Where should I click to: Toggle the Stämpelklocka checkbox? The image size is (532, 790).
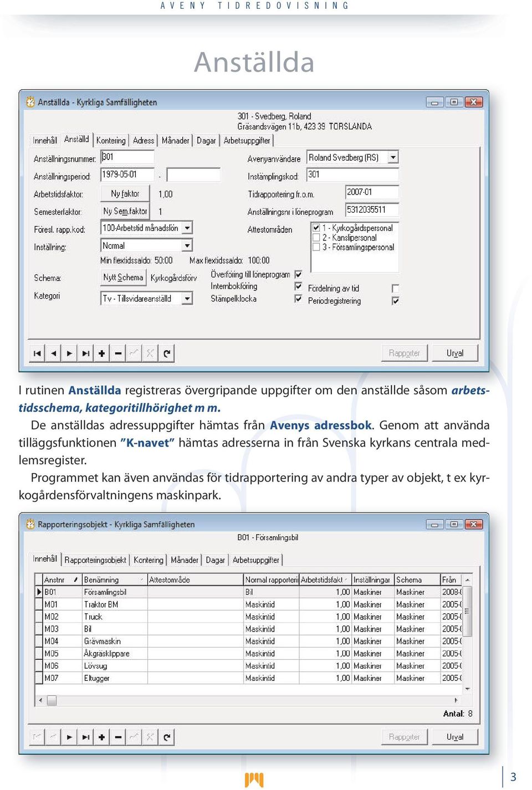point(298,299)
